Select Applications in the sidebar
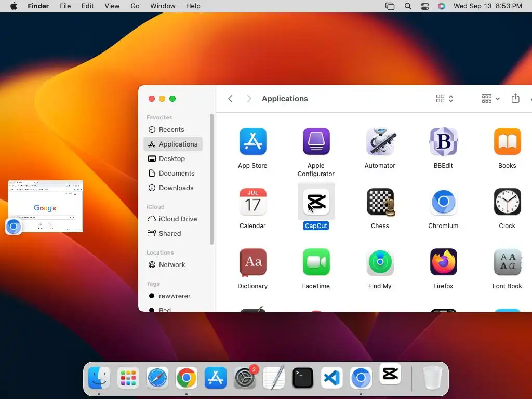 [173, 144]
